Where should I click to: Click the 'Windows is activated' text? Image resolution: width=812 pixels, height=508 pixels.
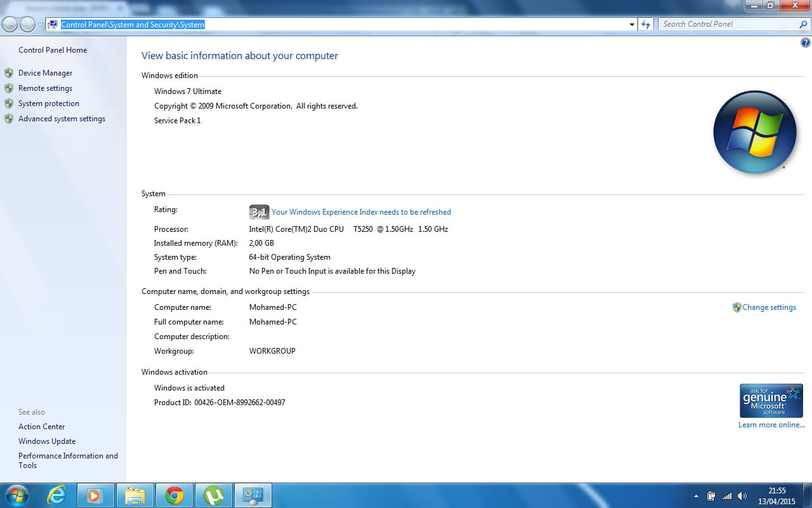tap(189, 388)
